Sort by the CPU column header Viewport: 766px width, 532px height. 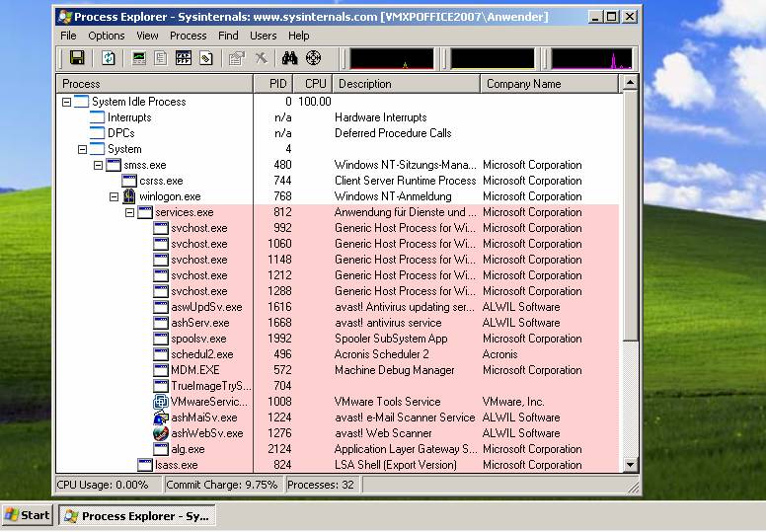[x=313, y=84]
